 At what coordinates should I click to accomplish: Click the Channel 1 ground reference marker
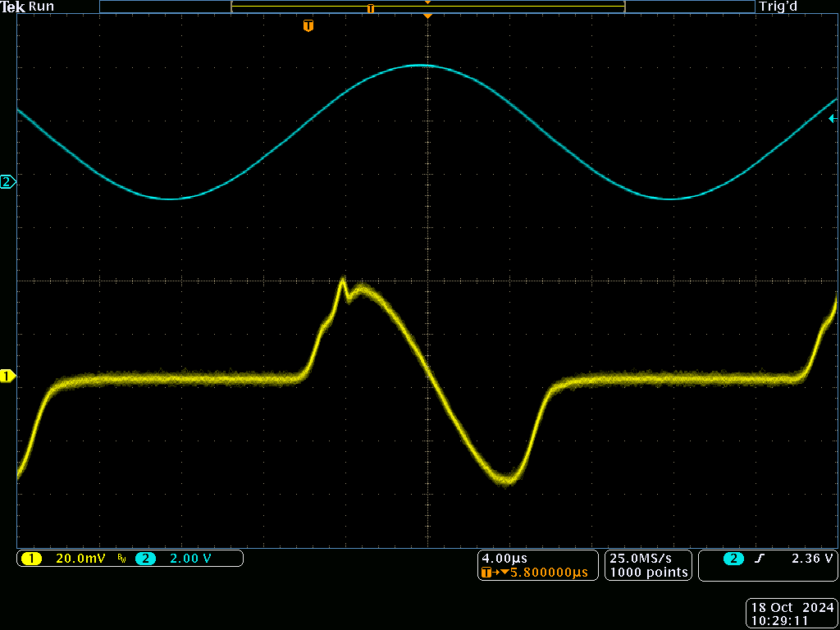8,375
